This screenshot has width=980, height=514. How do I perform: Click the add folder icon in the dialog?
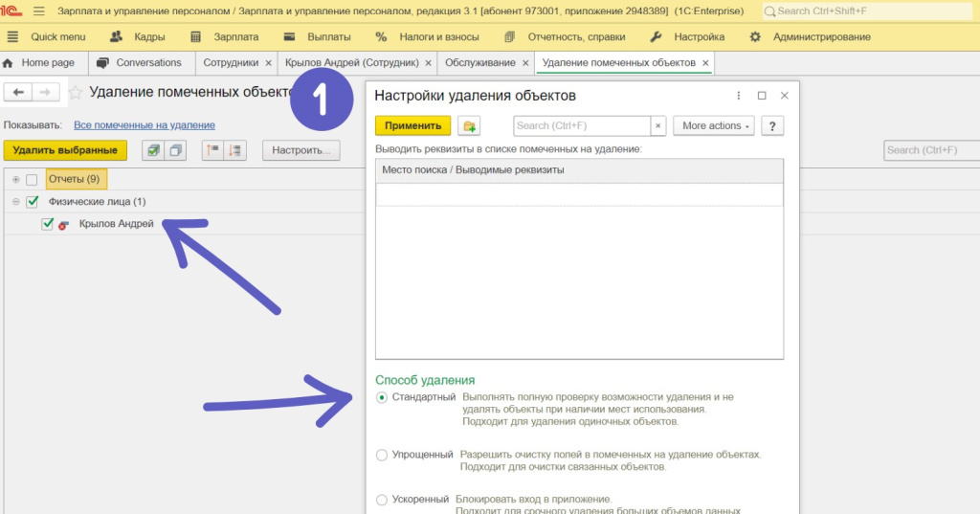[469, 125]
